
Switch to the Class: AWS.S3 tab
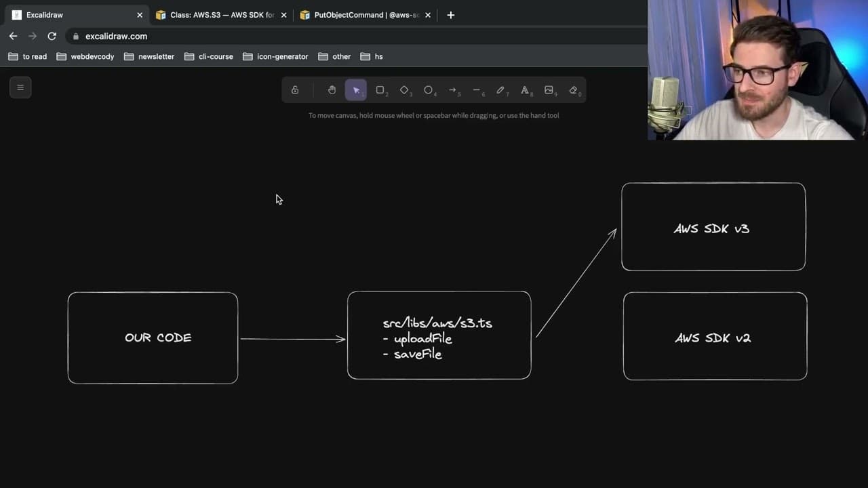tap(221, 15)
